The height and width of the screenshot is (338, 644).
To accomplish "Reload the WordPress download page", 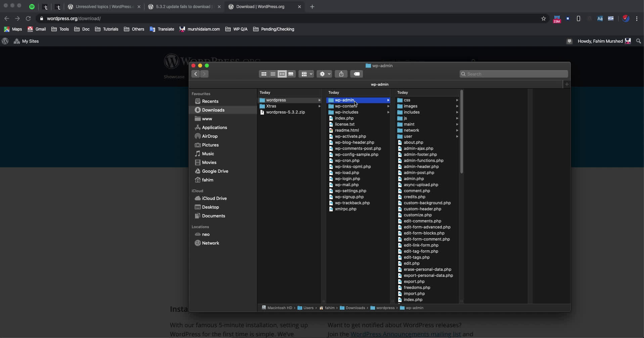I will pyautogui.click(x=29, y=18).
